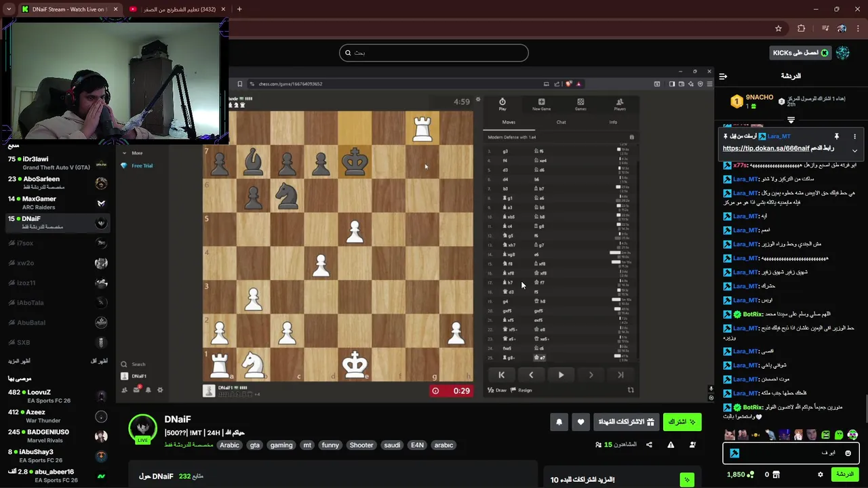Open LoovuZ recommended channel
868x488 pixels.
[x=57, y=396]
